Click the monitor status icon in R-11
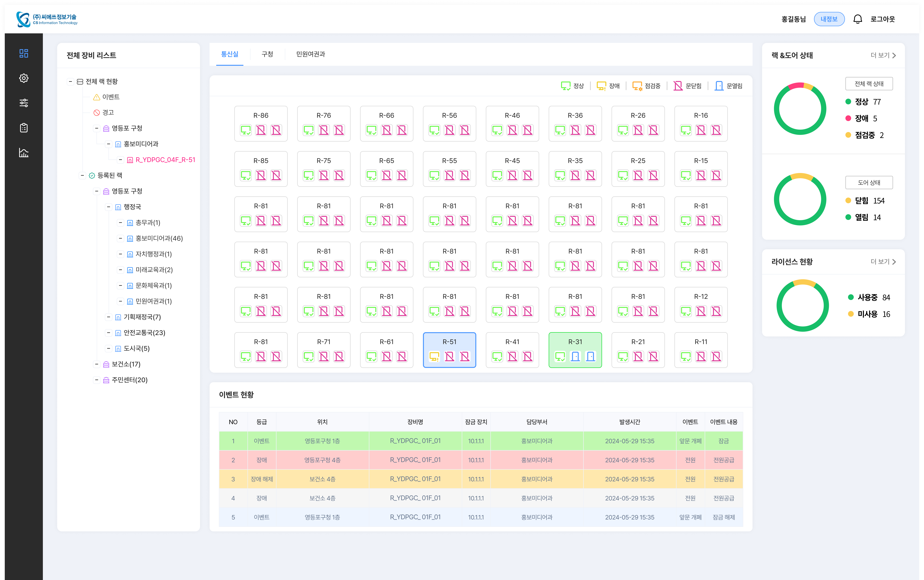The height and width of the screenshot is (580, 924). [686, 357]
